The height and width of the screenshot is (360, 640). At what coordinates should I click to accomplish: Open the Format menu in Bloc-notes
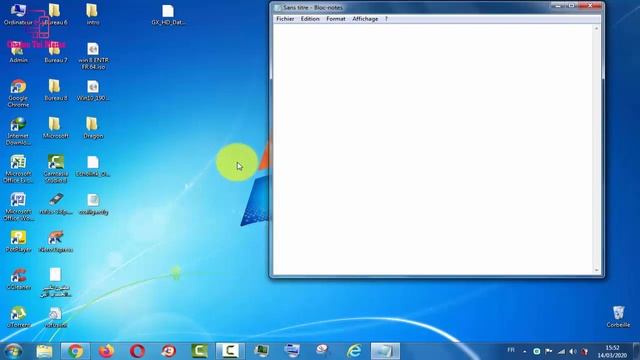click(x=336, y=19)
